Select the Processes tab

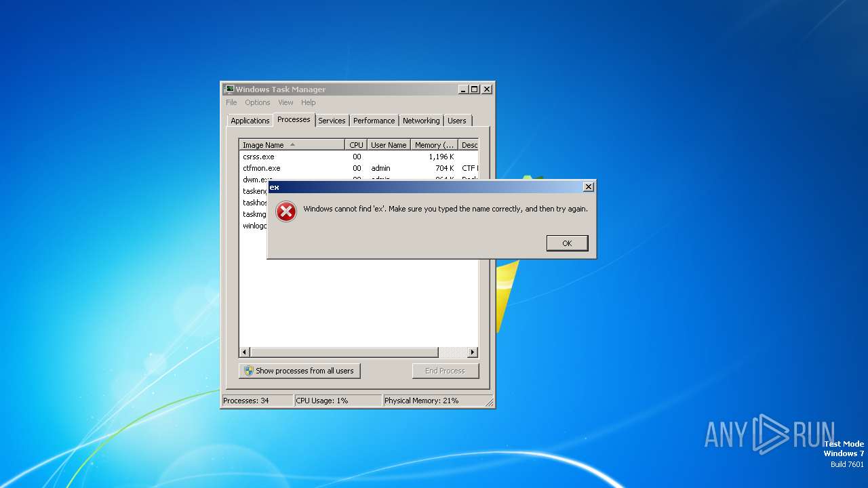click(294, 119)
